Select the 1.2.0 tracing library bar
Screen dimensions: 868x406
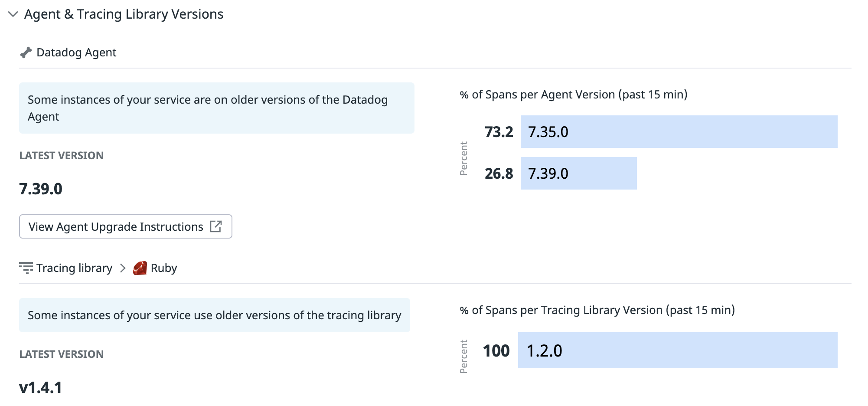coord(678,350)
